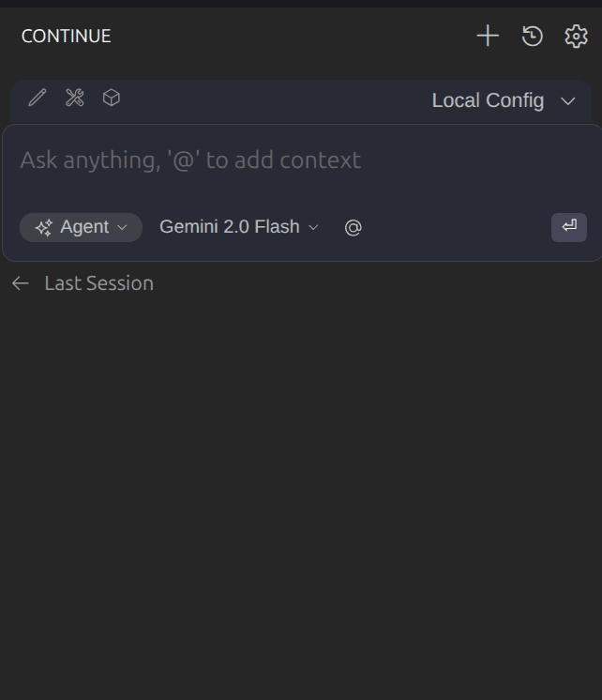
Task: Return to Last Session
Action: click(x=98, y=283)
